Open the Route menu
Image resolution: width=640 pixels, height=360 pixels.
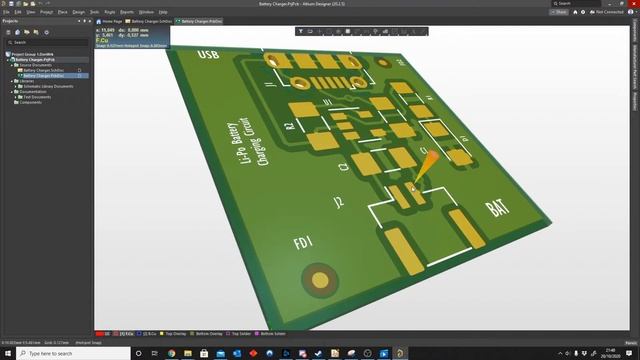110,12
